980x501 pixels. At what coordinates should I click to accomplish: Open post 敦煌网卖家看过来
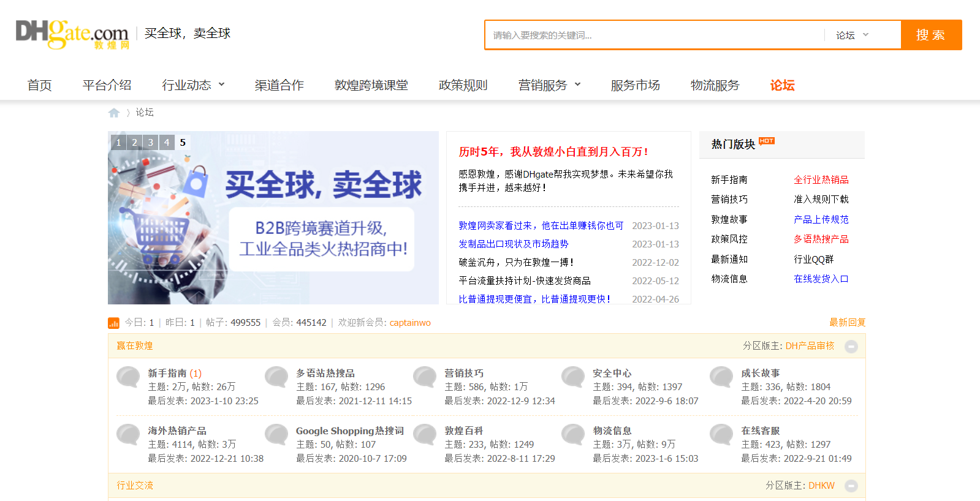pyautogui.click(x=541, y=225)
